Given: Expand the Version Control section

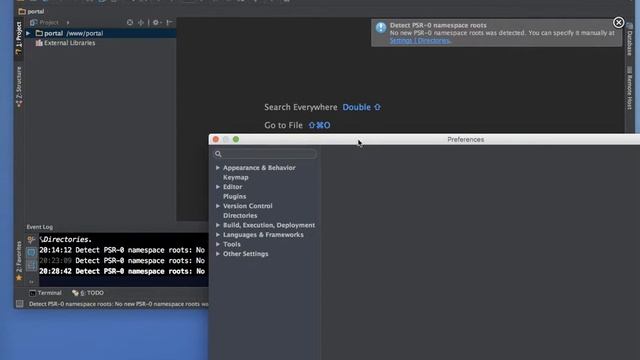Looking at the screenshot, I should coord(218,206).
